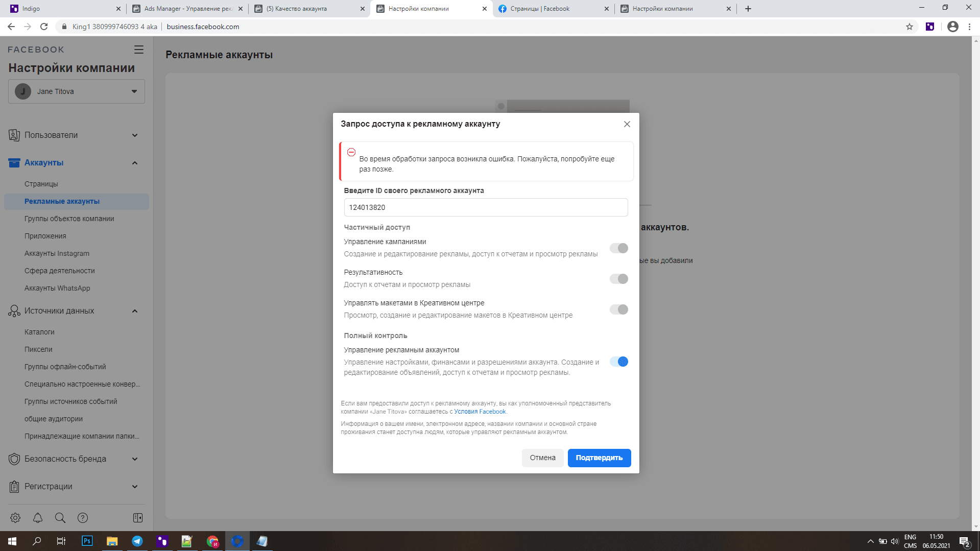980x551 pixels.
Task: Switch to the Indigo browser tab
Action: click(x=65, y=9)
